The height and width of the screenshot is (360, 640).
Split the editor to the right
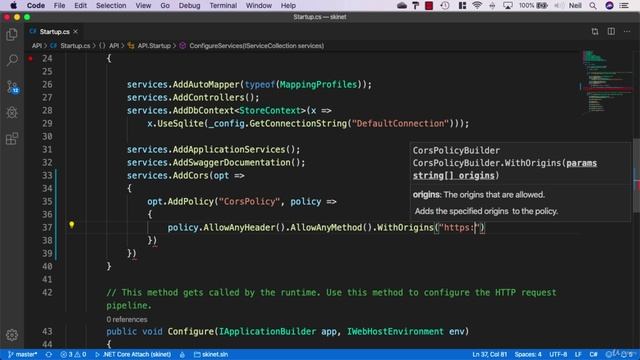click(611, 31)
